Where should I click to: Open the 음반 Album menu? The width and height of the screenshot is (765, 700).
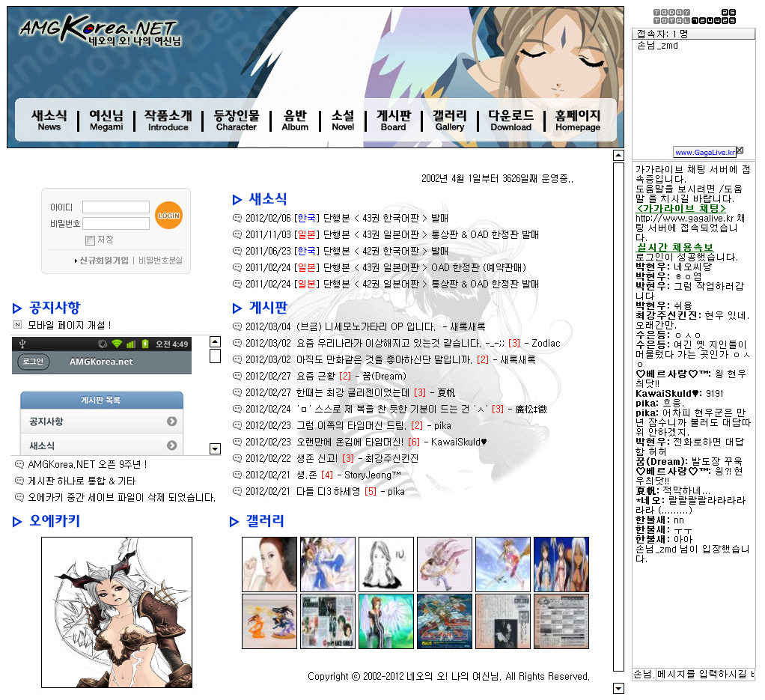[295, 120]
